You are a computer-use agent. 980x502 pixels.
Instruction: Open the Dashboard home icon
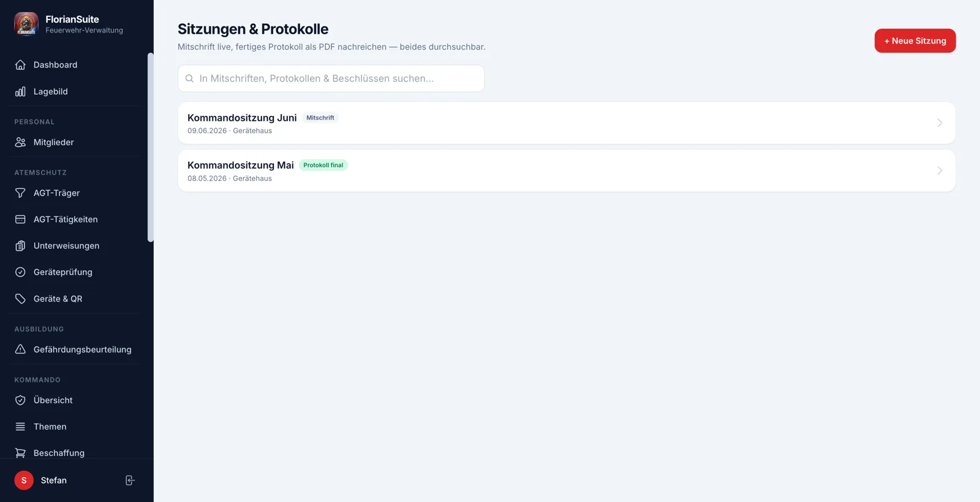pos(20,65)
